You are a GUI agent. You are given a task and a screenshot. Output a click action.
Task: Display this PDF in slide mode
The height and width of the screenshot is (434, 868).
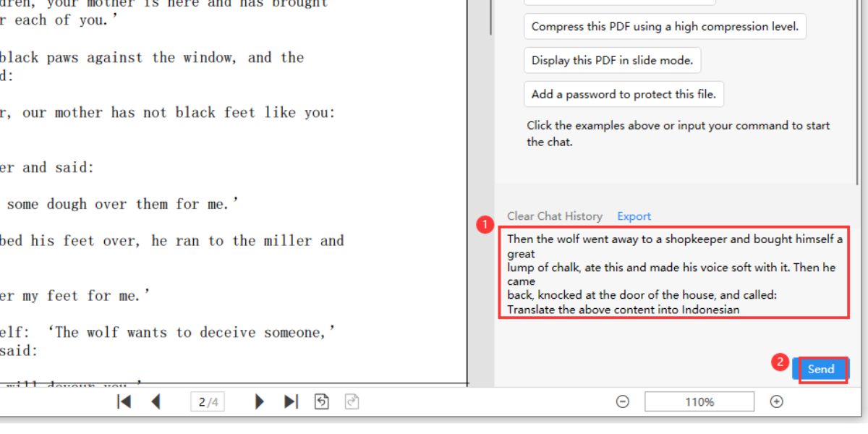click(x=613, y=60)
